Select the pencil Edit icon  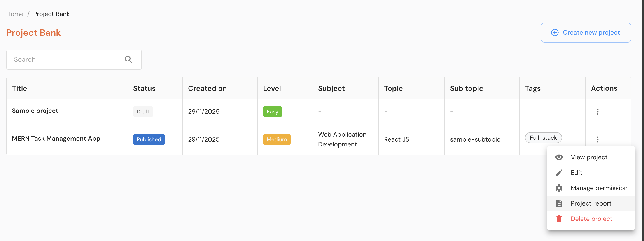[x=559, y=172]
